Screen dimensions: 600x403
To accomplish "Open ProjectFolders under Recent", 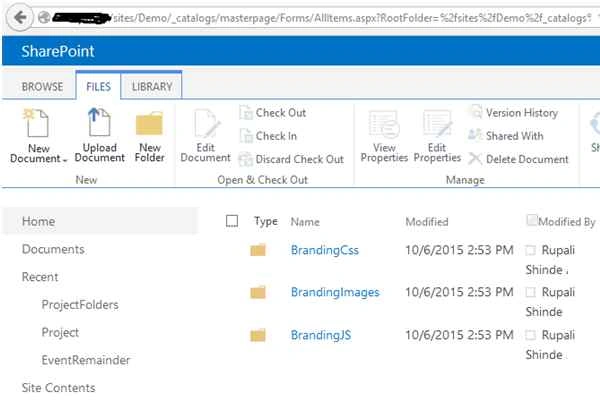I will (x=80, y=305).
